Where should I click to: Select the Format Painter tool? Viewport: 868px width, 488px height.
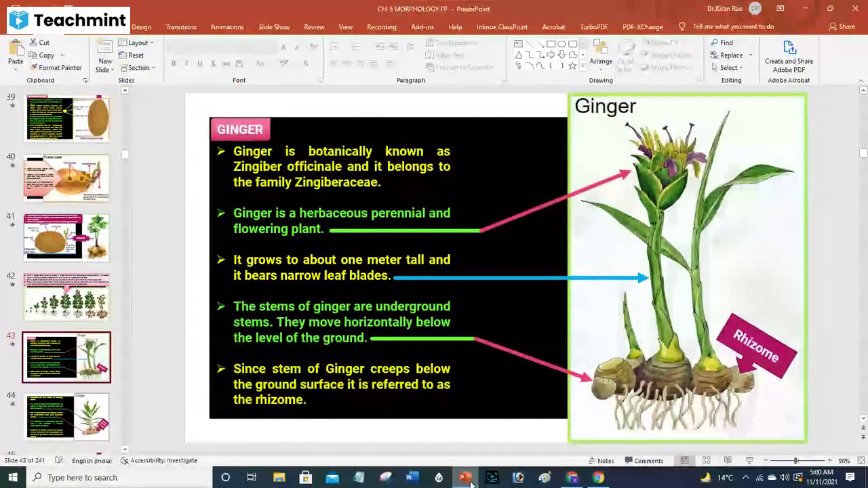click(58, 67)
